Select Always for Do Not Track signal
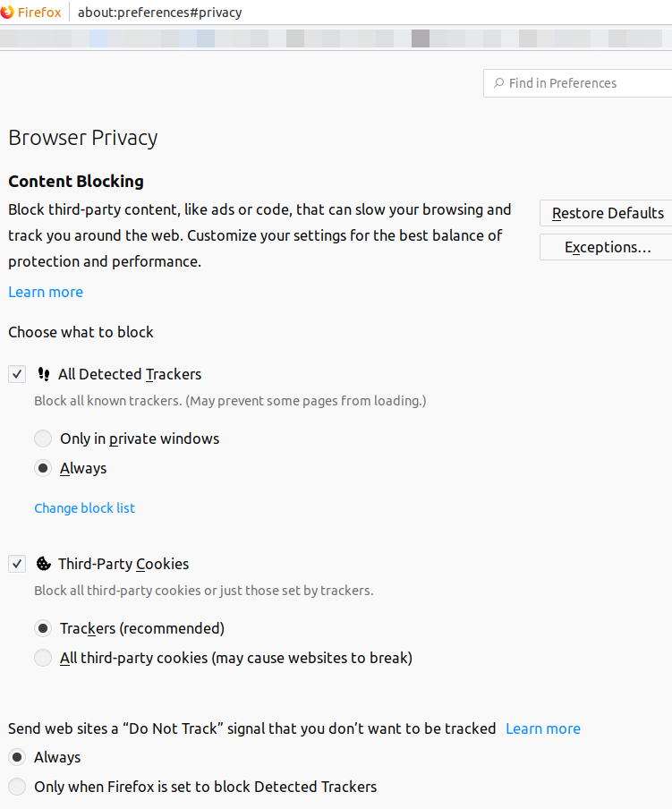This screenshot has width=672, height=809. click(17, 757)
